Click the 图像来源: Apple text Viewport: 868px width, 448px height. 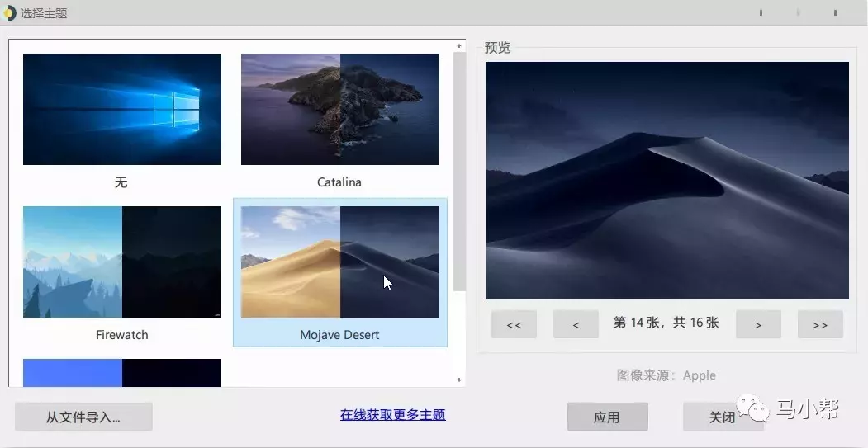point(666,375)
